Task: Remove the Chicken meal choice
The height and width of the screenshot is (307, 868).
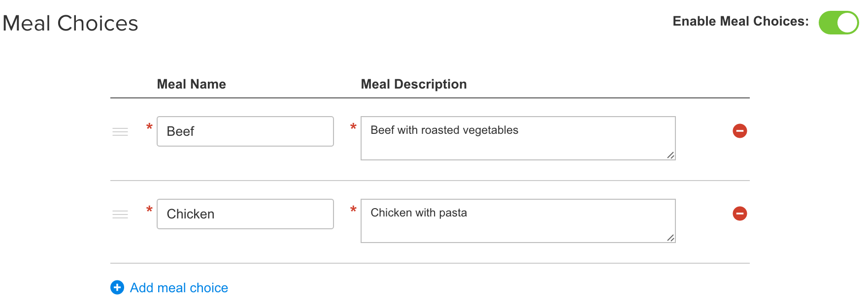Action: 740,214
